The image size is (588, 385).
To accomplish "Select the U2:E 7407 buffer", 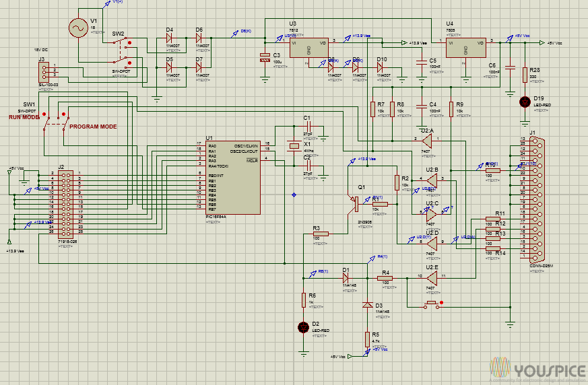I will pyautogui.click(x=432, y=278).
